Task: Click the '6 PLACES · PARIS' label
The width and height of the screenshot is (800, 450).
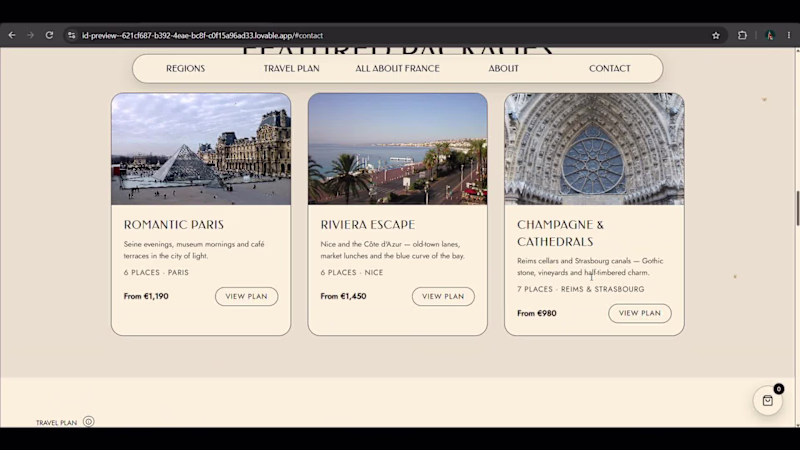Action: click(x=156, y=272)
